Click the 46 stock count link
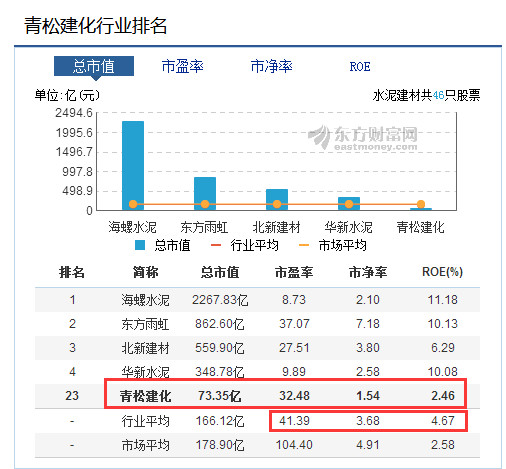506x469 pixels. click(438, 96)
